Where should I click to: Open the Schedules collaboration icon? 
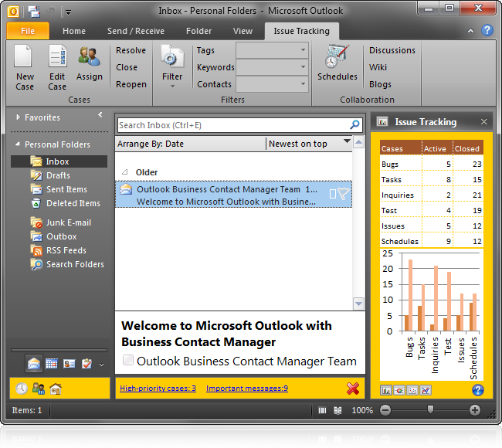(x=337, y=59)
